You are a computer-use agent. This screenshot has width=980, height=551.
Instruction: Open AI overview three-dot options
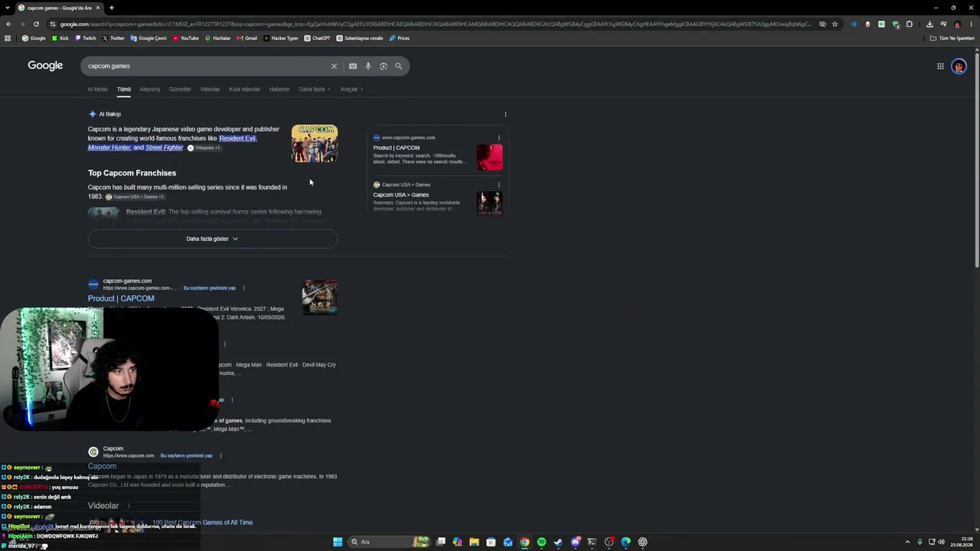(505, 114)
